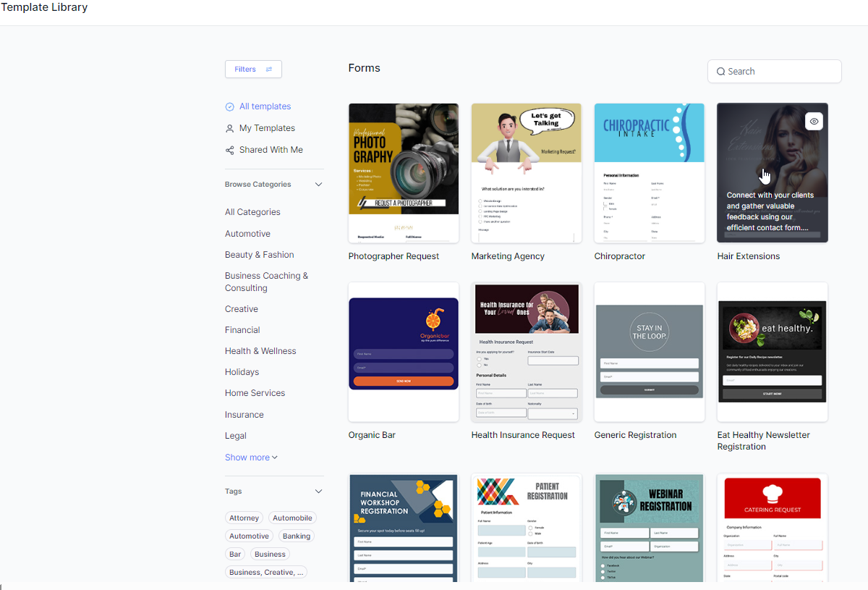This screenshot has width=868, height=590.
Task: Open the Webinar Registration template thumbnail
Action: coord(650,528)
